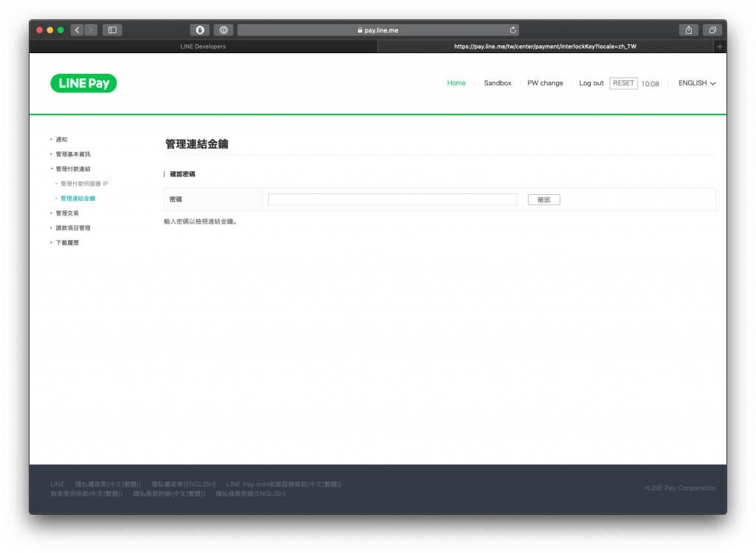The height and width of the screenshot is (553, 756).
Task: Open 商家使用條款(中文(繁體)) footer link
Action: pyautogui.click(x=86, y=494)
